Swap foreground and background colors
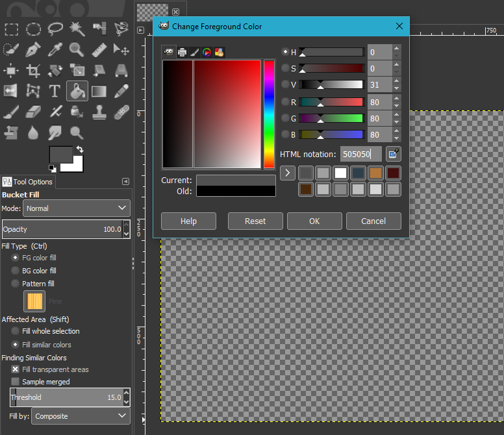The image size is (504, 435). click(80, 149)
